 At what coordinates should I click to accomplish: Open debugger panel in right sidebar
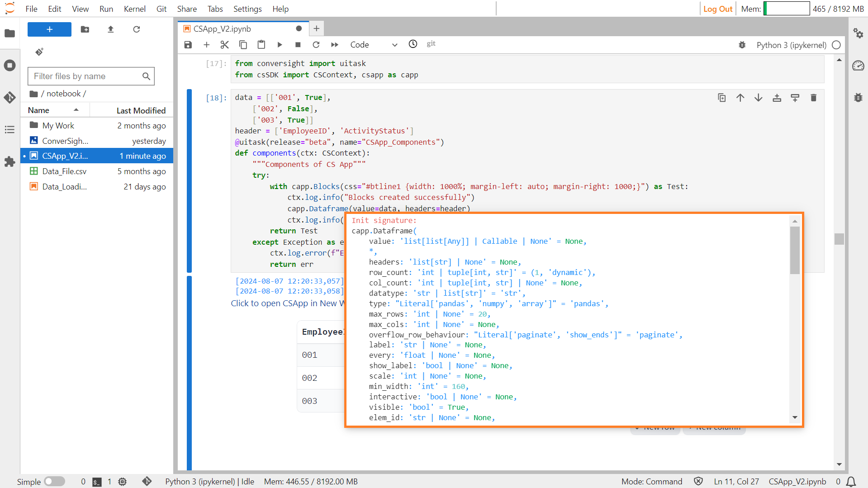pyautogui.click(x=858, y=97)
